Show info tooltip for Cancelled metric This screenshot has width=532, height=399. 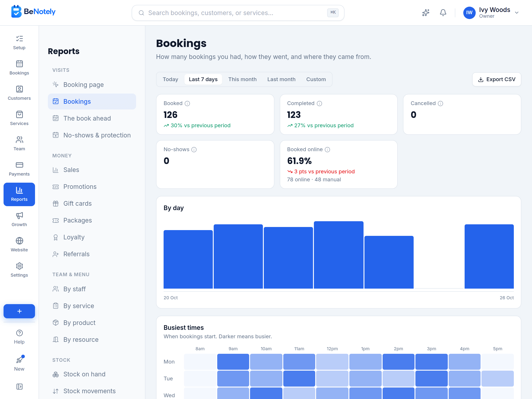coord(440,104)
